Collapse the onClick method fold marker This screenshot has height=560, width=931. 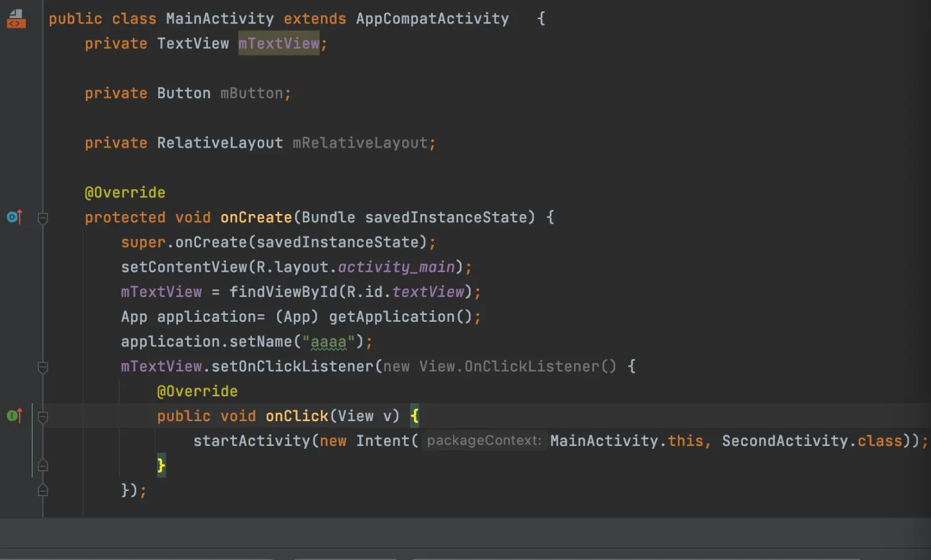tap(43, 417)
